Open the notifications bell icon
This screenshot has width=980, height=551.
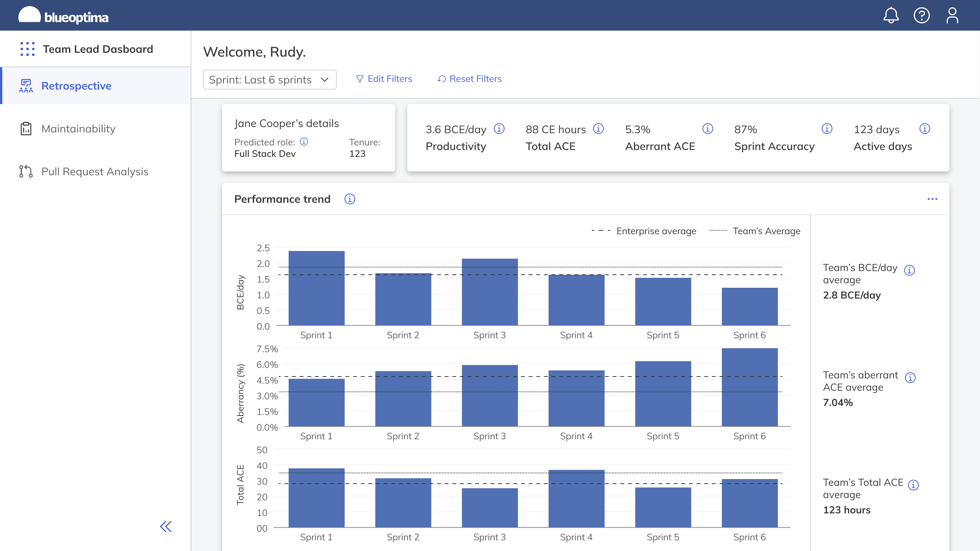(x=891, y=15)
